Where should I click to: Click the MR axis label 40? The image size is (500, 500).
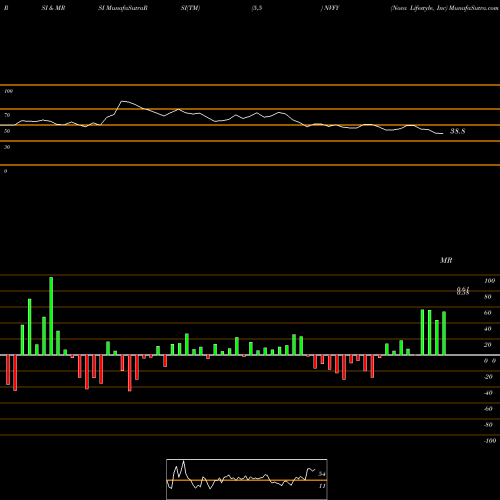coord(488,329)
